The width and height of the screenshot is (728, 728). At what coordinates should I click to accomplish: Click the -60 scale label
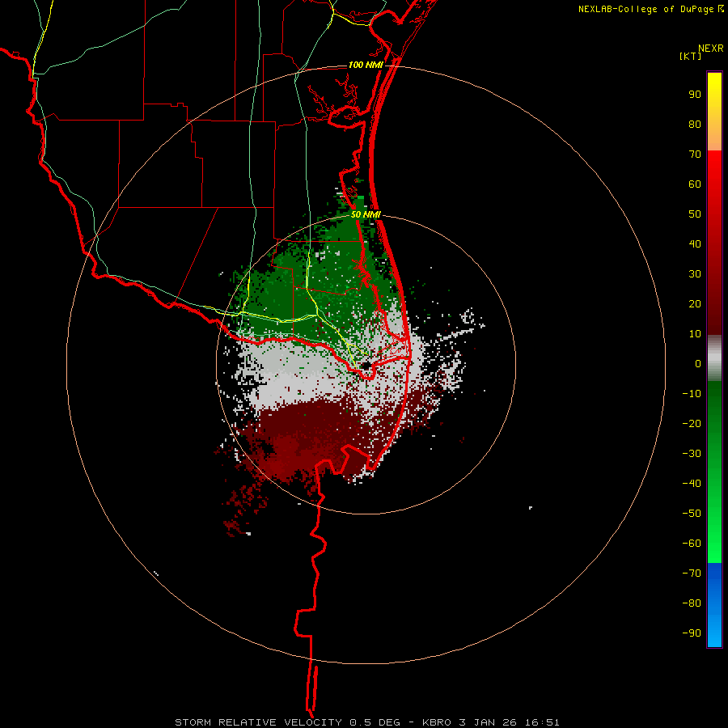[692, 544]
